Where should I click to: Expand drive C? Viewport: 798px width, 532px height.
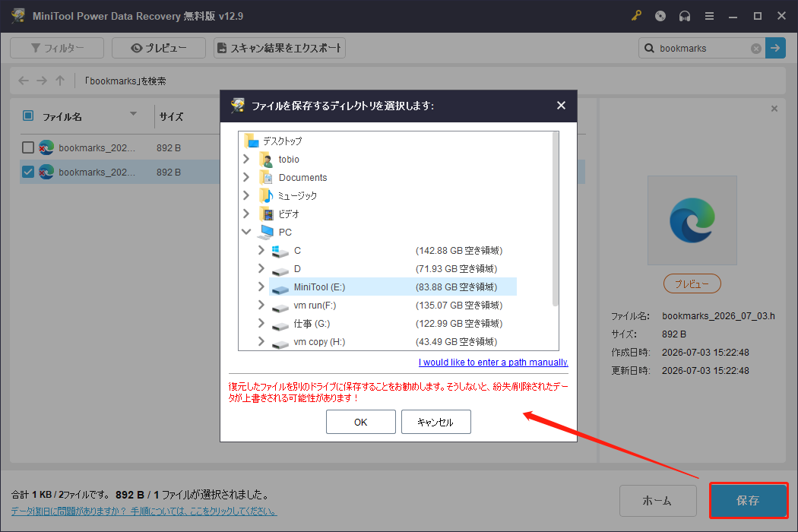point(261,251)
